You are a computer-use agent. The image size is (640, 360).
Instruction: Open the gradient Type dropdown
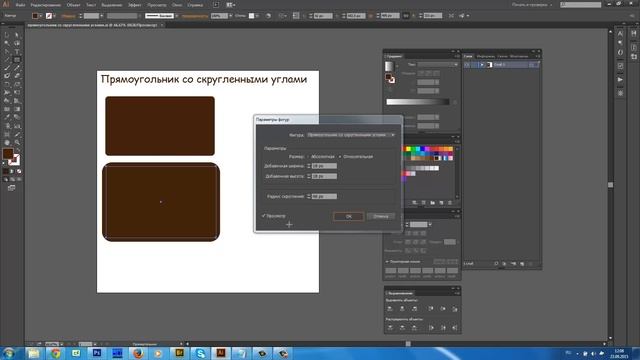click(x=438, y=64)
